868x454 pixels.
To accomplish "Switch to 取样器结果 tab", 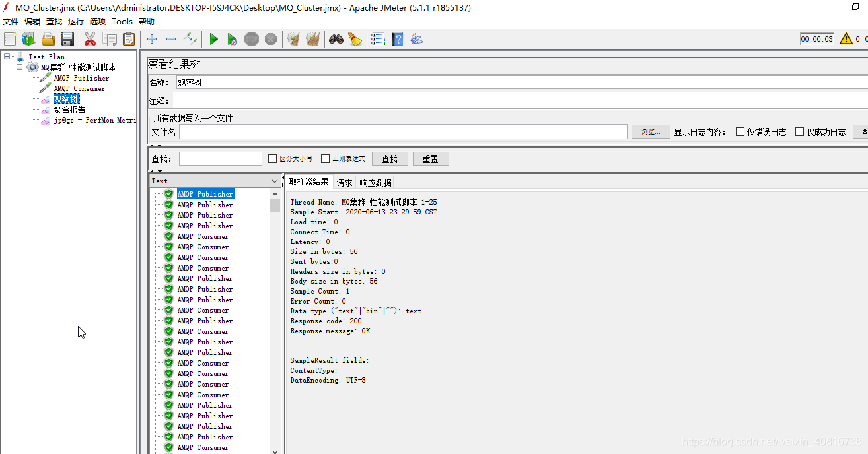I will [309, 182].
